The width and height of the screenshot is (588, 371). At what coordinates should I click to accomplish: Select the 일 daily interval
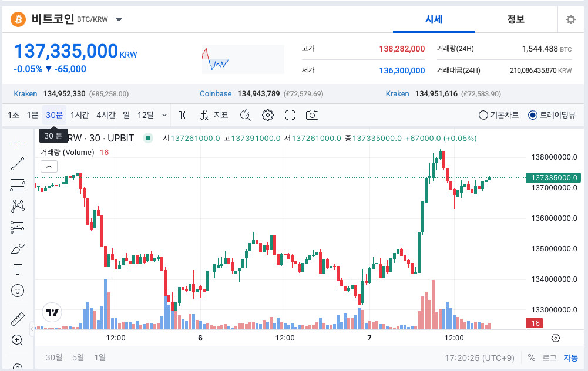coord(126,115)
